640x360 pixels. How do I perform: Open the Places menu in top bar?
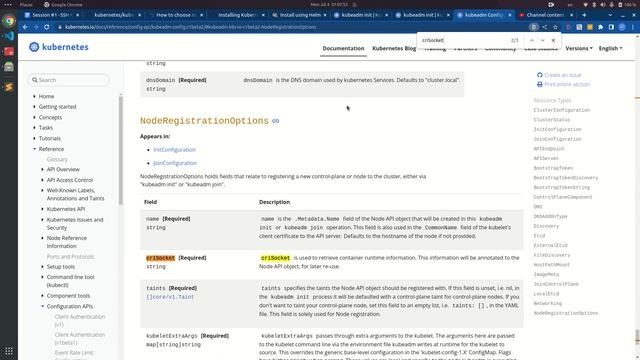click(26, 4)
